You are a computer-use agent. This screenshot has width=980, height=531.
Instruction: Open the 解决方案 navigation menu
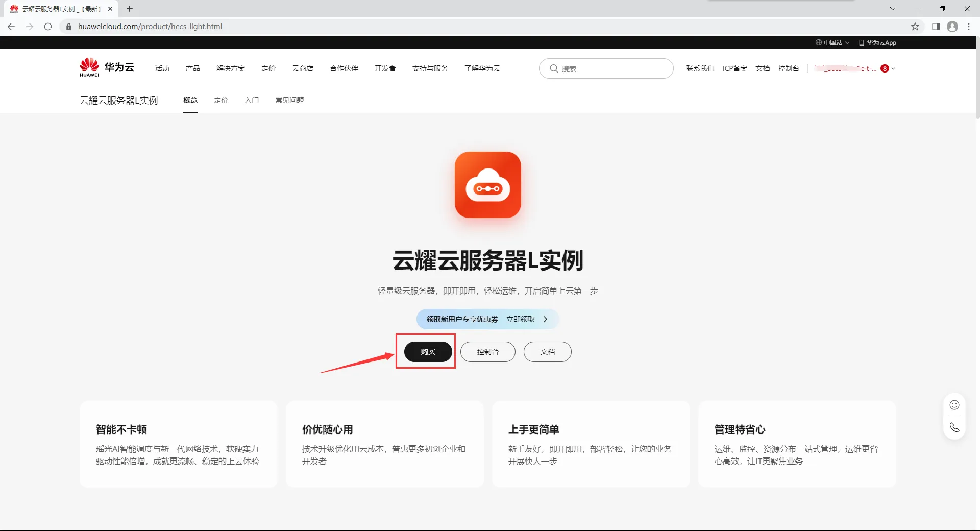pos(231,68)
